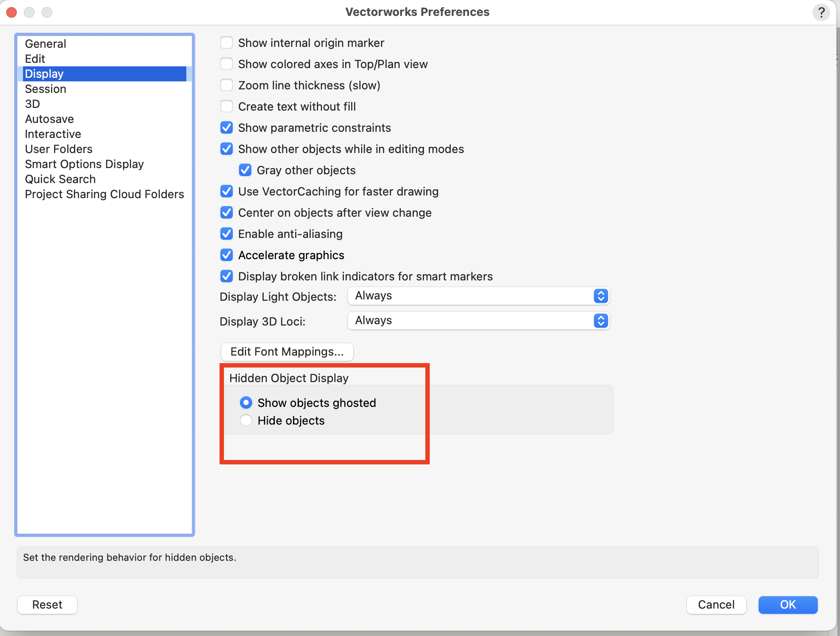Select Hide objects radio button

coord(246,420)
